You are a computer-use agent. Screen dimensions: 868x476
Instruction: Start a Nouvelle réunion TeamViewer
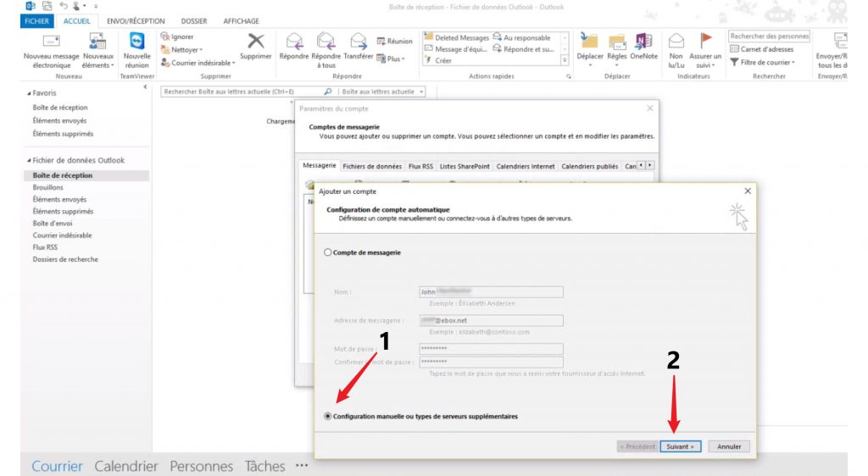point(136,51)
